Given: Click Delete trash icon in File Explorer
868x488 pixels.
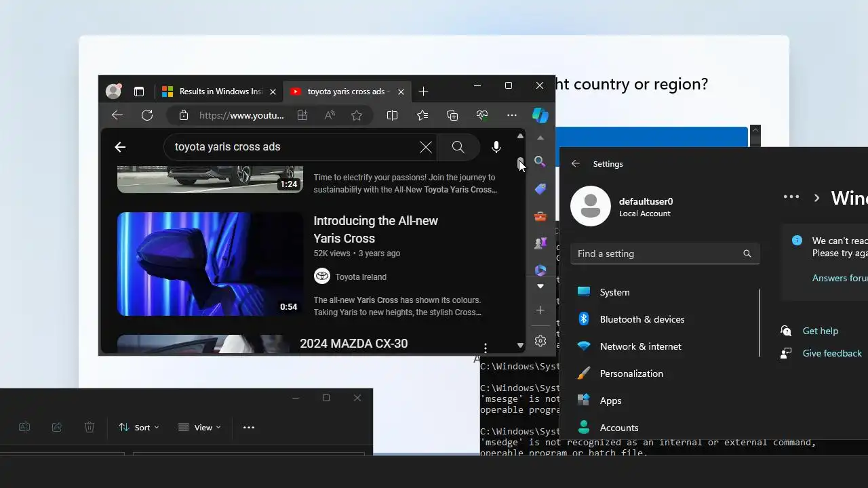Looking at the screenshot, I should tap(90, 428).
